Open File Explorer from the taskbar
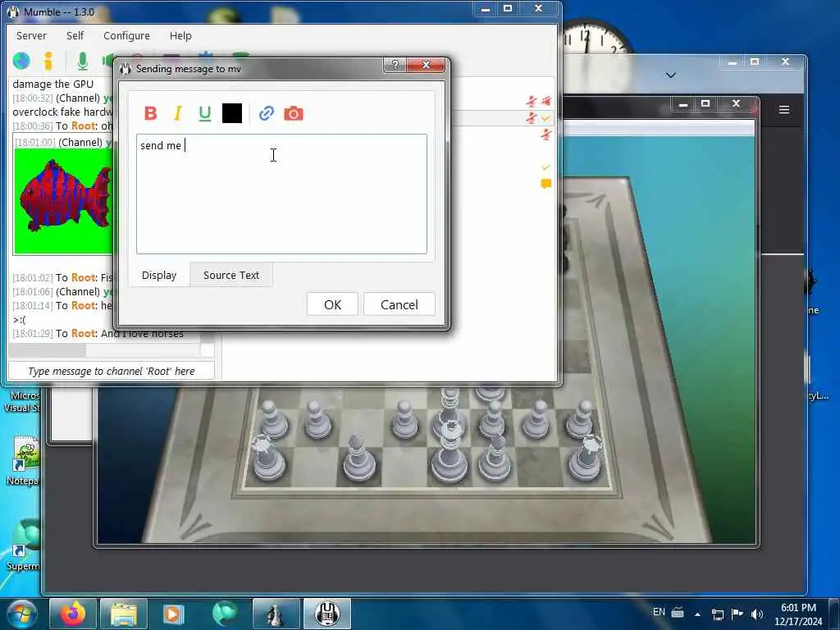 123,614
